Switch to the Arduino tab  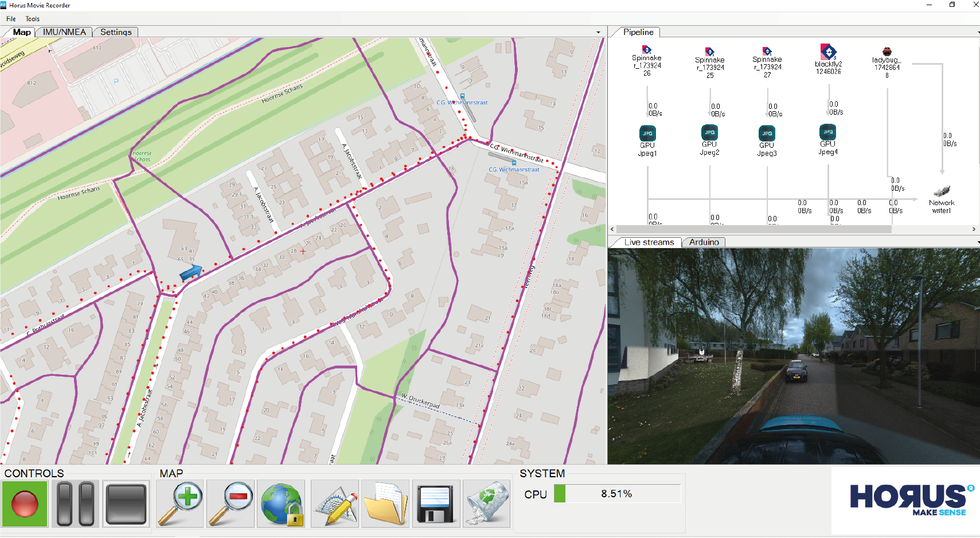tap(704, 242)
